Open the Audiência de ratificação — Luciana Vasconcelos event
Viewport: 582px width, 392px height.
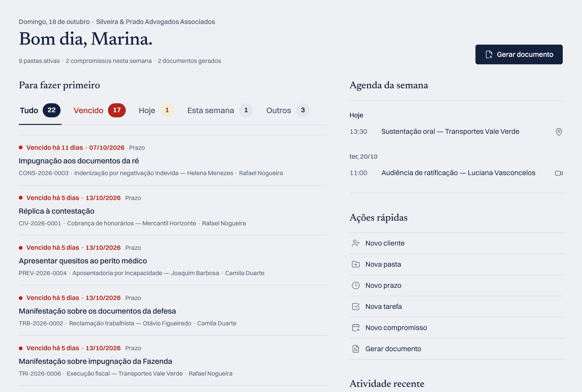(x=456, y=173)
